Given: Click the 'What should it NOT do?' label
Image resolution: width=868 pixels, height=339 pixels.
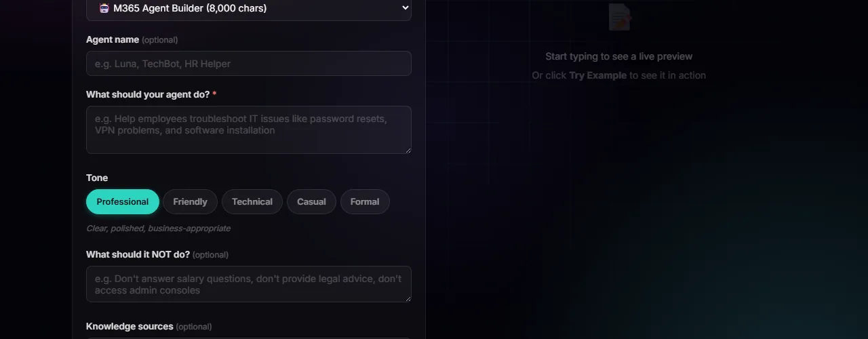Looking at the screenshot, I should click(138, 254).
